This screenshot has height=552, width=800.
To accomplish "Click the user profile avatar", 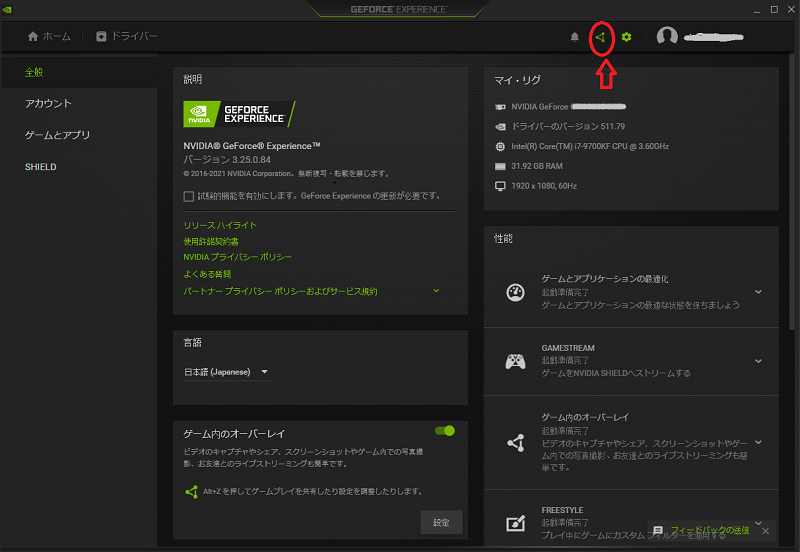I will (x=667, y=36).
